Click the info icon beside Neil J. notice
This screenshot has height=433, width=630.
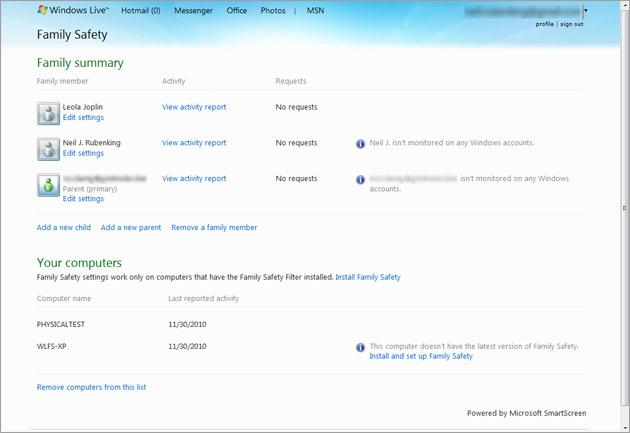(x=360, y=143)
